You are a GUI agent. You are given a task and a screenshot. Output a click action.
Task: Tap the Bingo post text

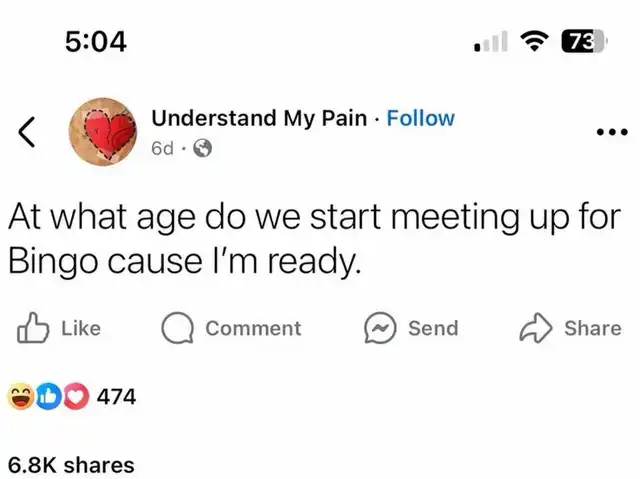(314, 239)
